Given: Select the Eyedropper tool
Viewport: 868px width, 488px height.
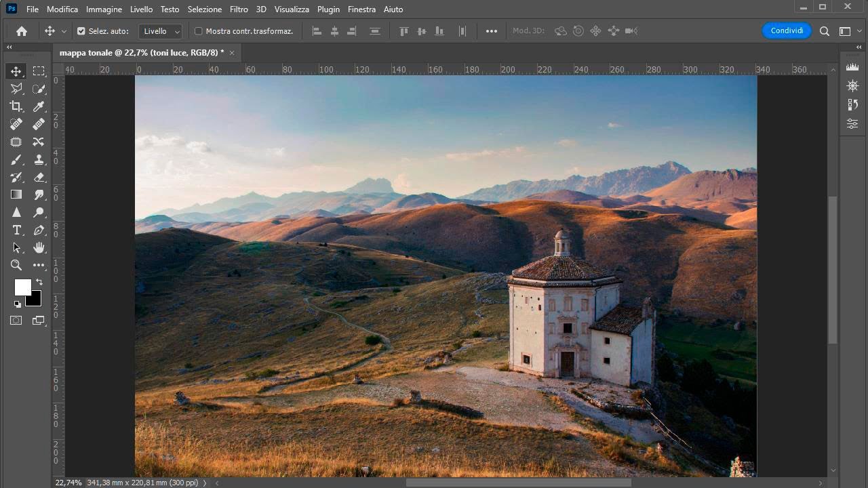Looking at the screenshot, I should coord(39,106).
